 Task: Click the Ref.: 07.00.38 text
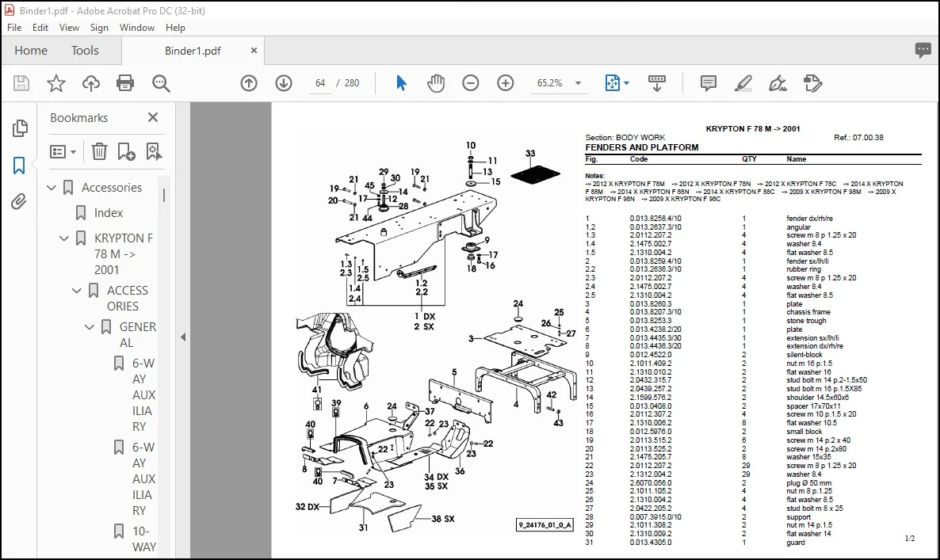pos(858,137)
